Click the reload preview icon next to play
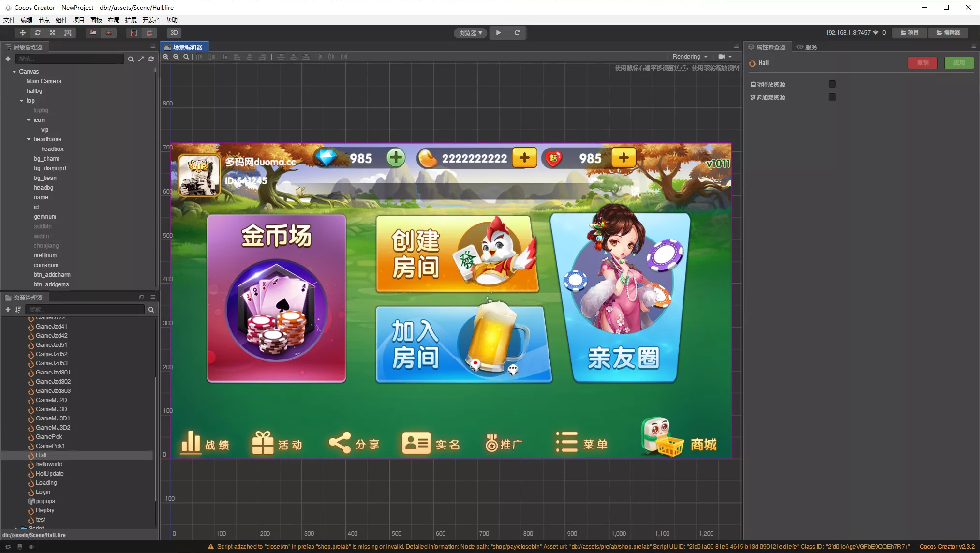This screenshot has width=980, height=553. click(517, 32)
